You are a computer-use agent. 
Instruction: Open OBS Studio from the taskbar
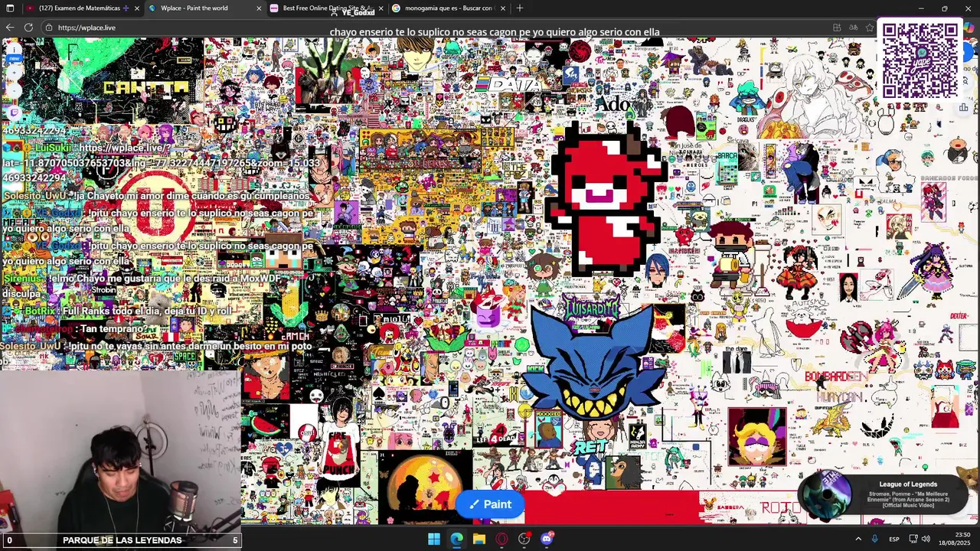click(x=524, y=540)
